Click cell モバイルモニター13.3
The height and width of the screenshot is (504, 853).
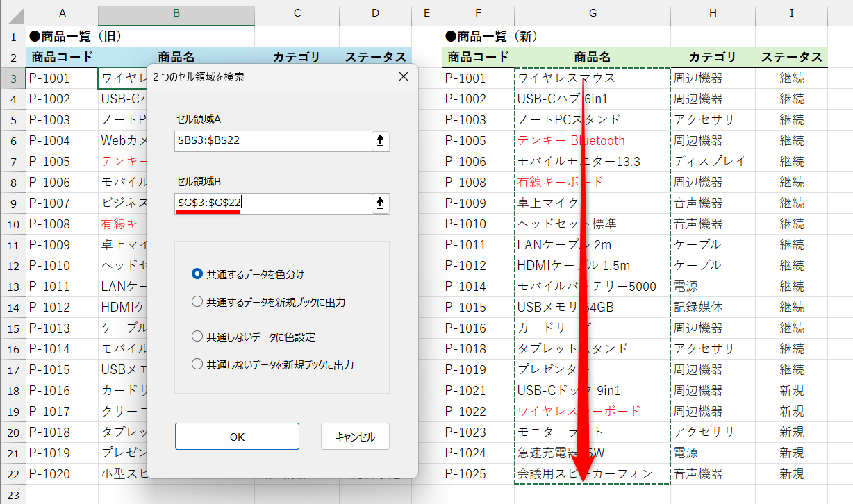pos(593,161)
